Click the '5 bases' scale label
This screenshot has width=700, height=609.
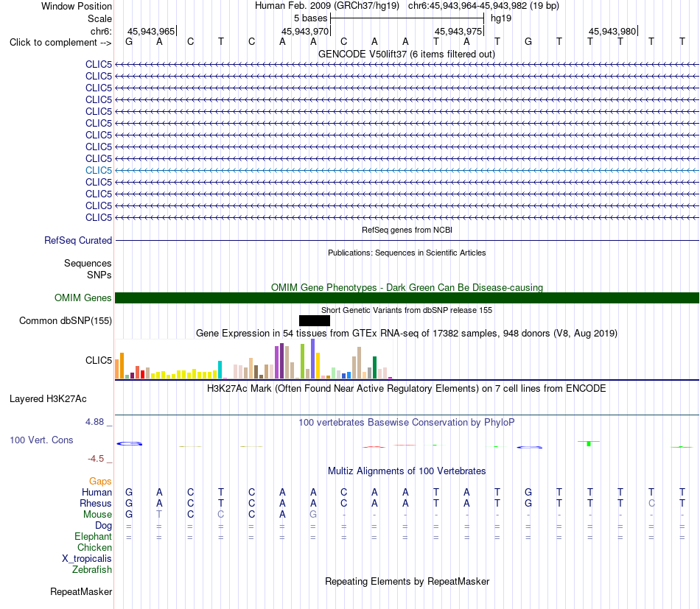310,18
